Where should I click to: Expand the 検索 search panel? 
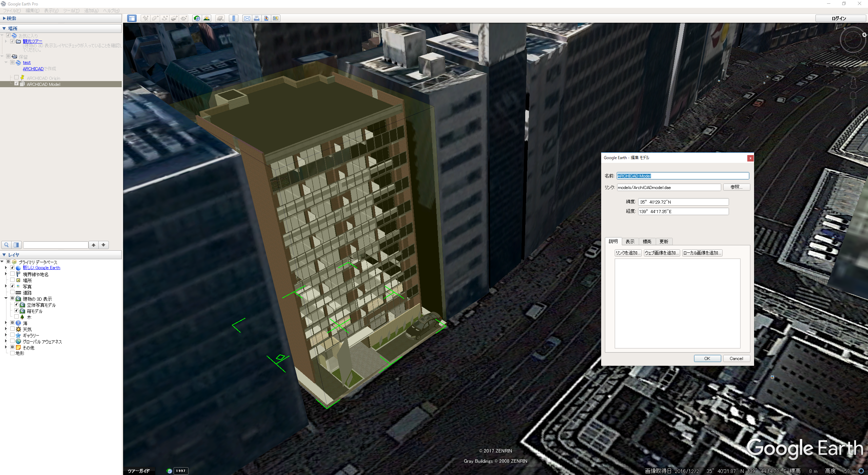[4, 18]
